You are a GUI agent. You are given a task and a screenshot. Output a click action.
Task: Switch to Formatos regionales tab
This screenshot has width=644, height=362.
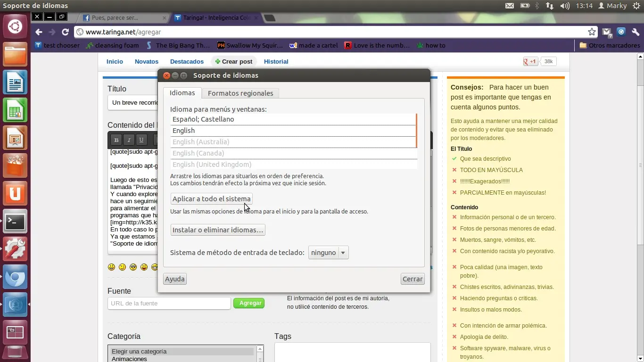coord(240,93)
